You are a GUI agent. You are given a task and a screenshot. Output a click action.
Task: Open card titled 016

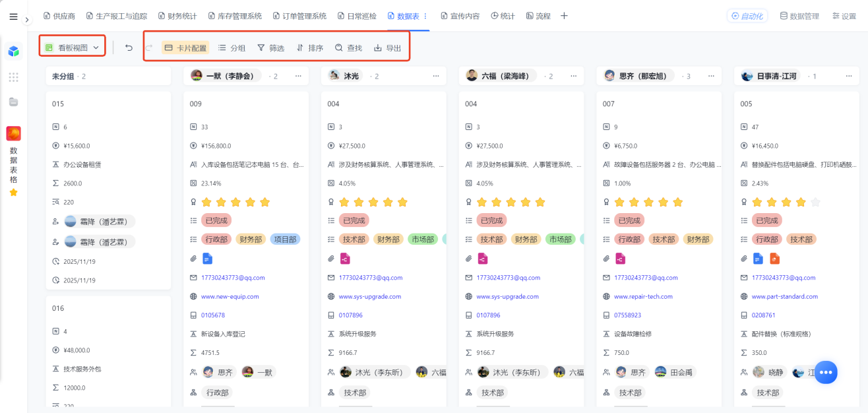point(58,309)
